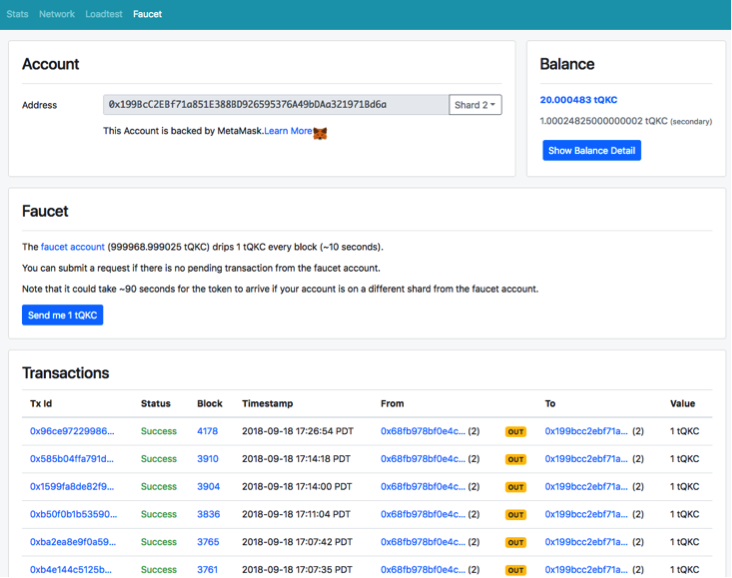
Task: Open block 3765
Action: coord(208,542)
